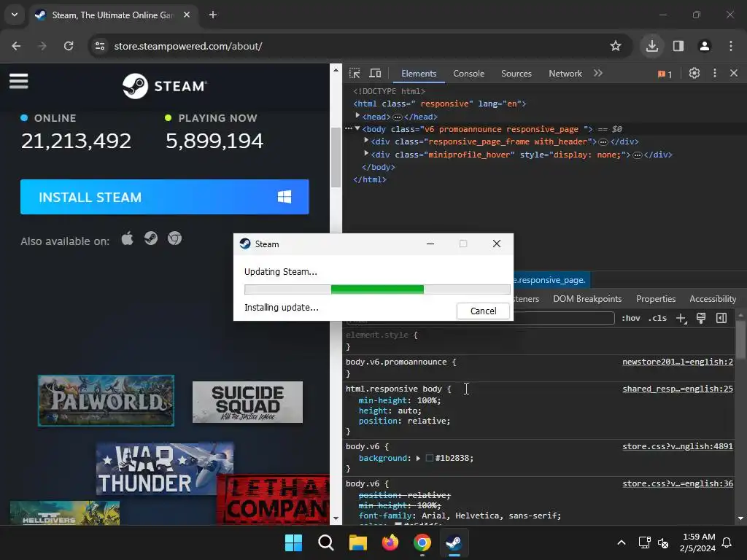Open Chrome from the taskbar
This screenshot has width=747, height=560.
pyautogui.click(x=422, y=542)
